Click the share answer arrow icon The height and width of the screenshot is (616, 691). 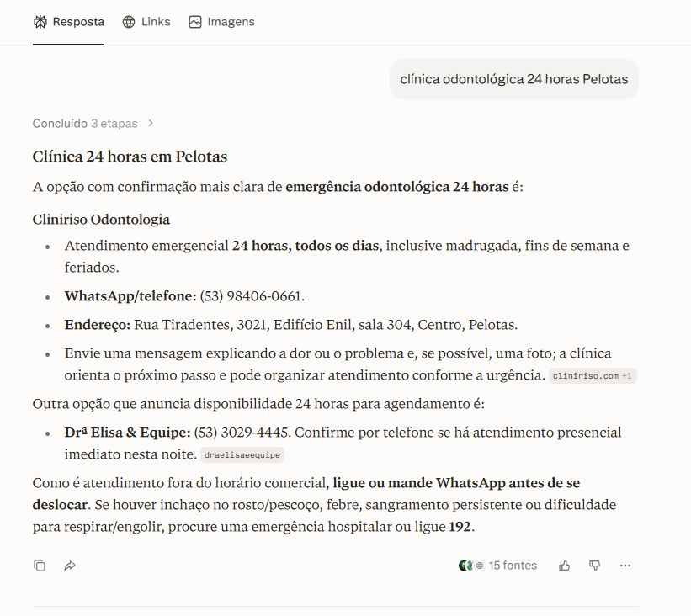(70, 566)
